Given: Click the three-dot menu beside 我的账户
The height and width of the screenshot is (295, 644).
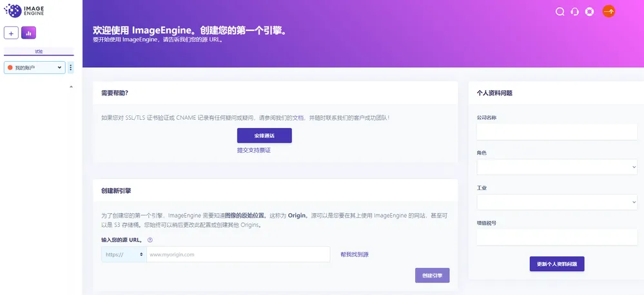Looking at the screenshot, I should (71, 68).
